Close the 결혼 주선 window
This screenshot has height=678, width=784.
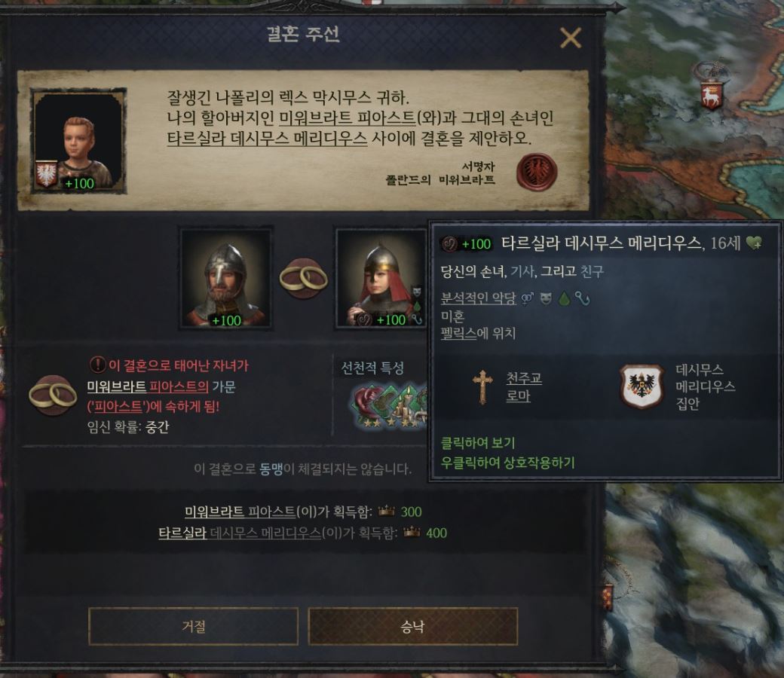pyautogui.click(x=571, y=38)
